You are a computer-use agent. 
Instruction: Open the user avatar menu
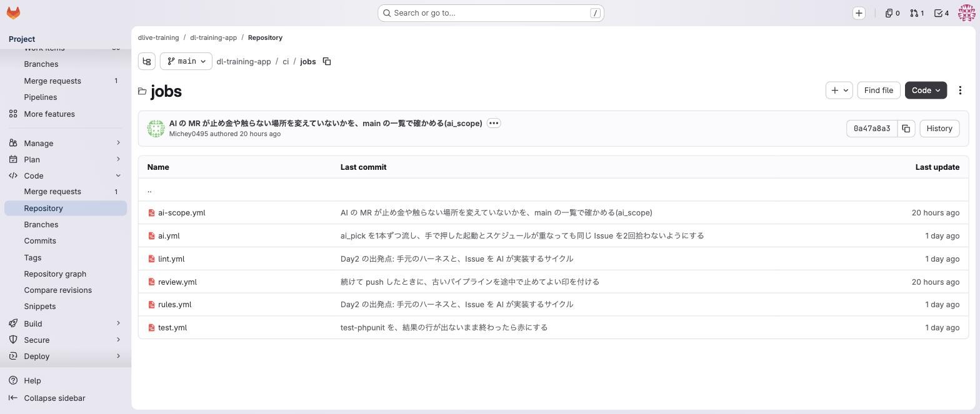[966, 12]
